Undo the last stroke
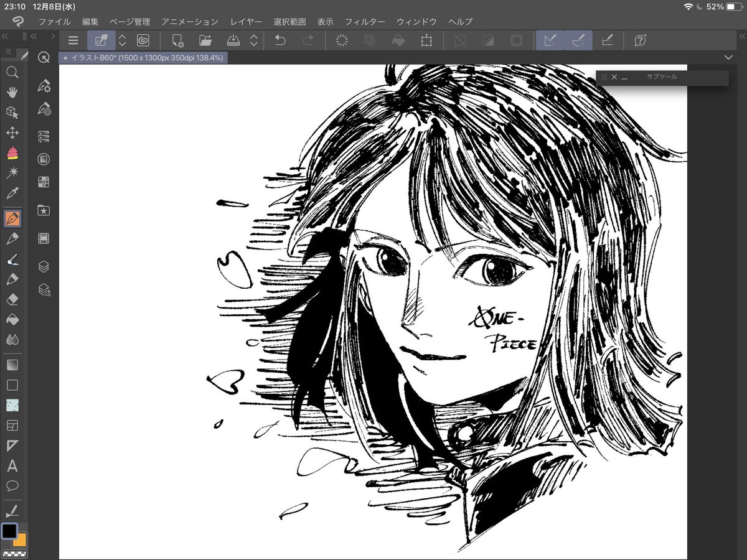 coord(280,40)
